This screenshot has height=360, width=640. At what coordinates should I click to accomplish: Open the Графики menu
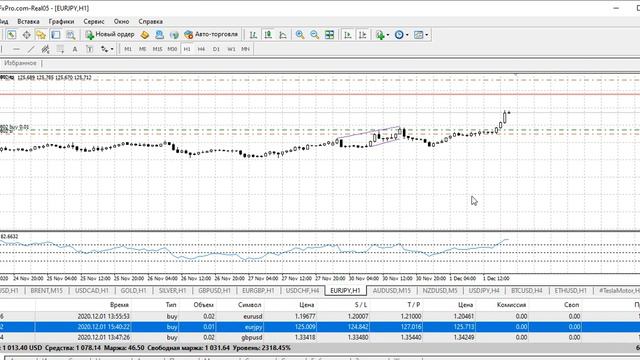[x=61, y=22]
